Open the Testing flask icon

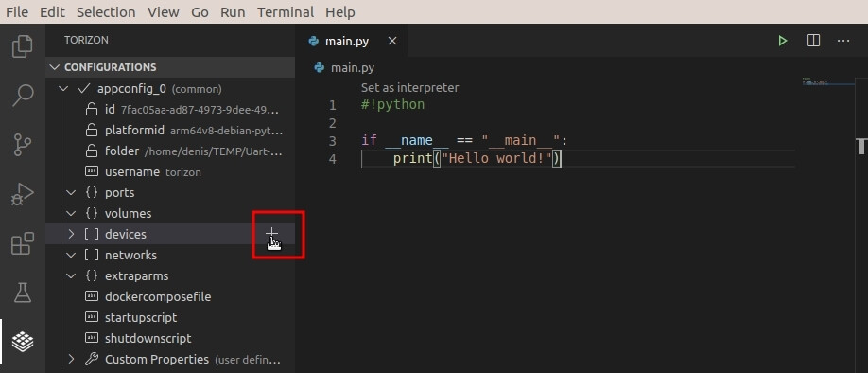(22, 293)
